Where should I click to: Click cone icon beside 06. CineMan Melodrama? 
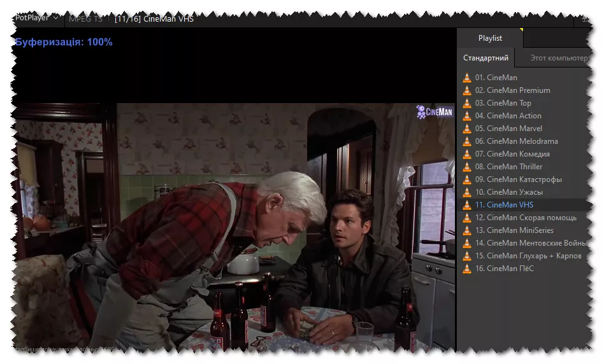click(467, 141)
